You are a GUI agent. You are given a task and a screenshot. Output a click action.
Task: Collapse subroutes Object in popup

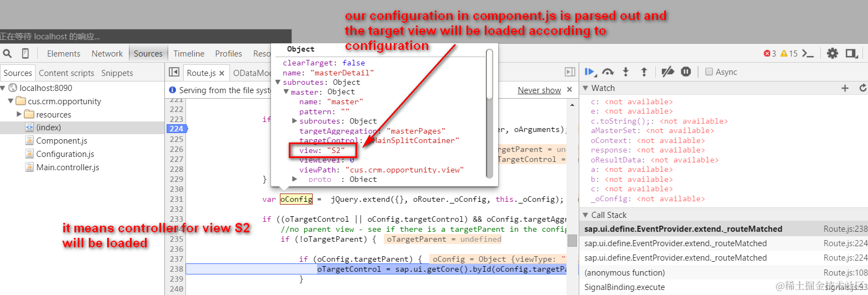pos(278,83)
